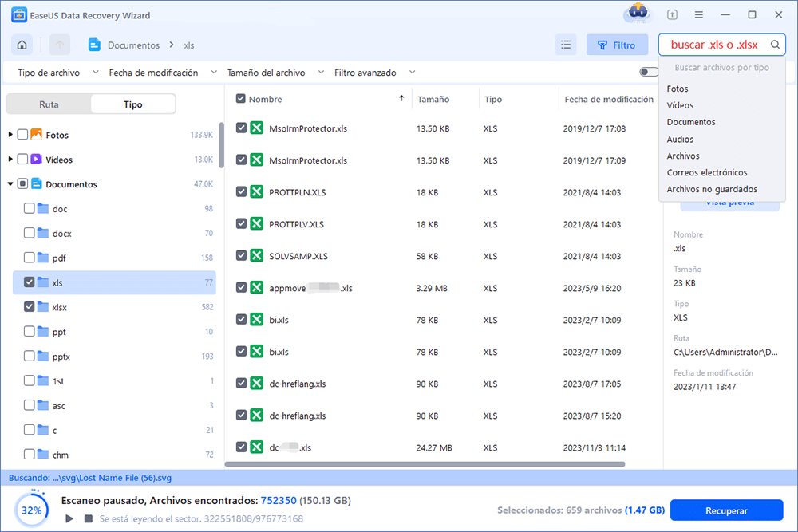Viewport: 798px width, 532px height.
Task: Expand the Fotos tree node
Action: [10, 134]
